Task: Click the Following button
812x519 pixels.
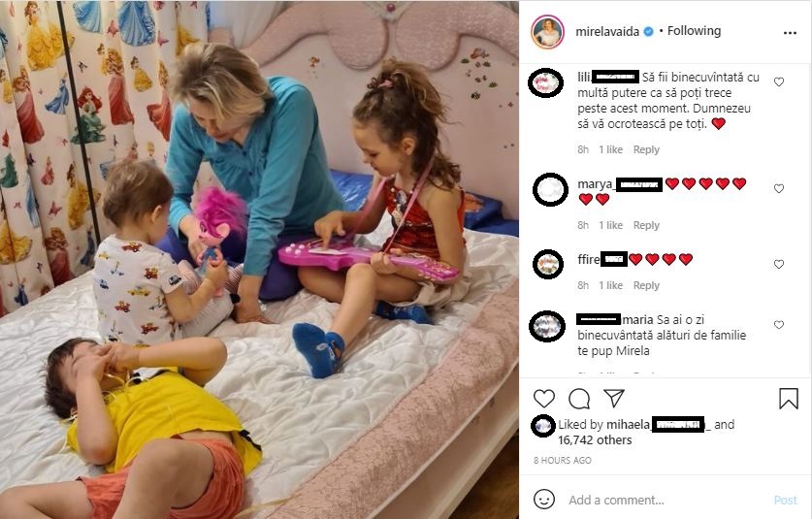Action: coord(694,31)
